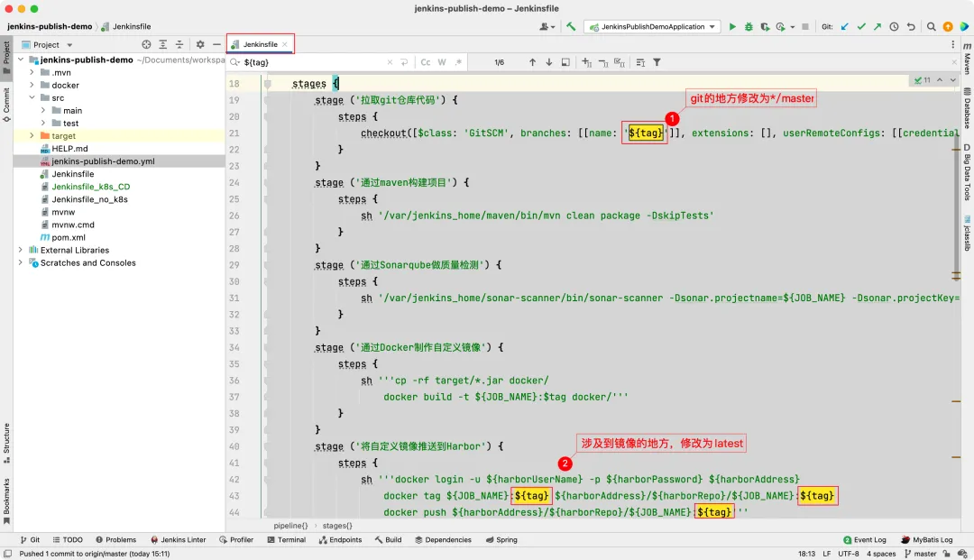974x560 pixels.
Task: Expand All in the Project panel
Action: click(162, 45)
